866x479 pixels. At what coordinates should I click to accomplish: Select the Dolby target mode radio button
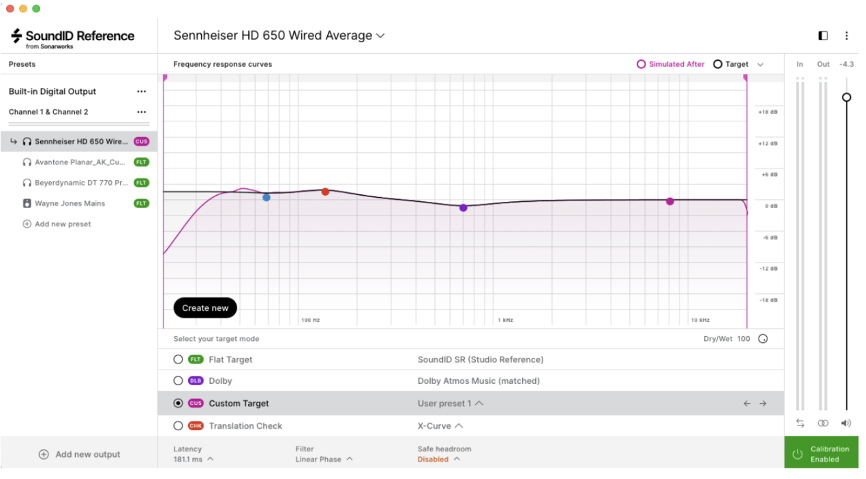click(178, 381)
